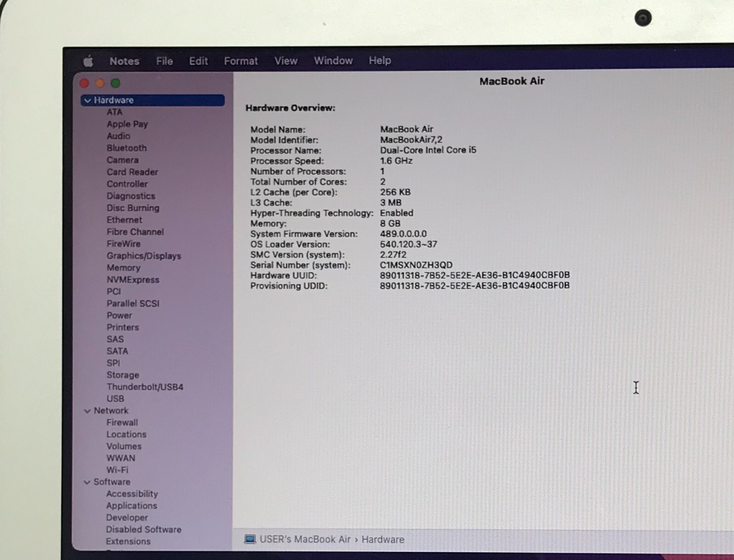Show Wi-Fi information

coord(117,470)
